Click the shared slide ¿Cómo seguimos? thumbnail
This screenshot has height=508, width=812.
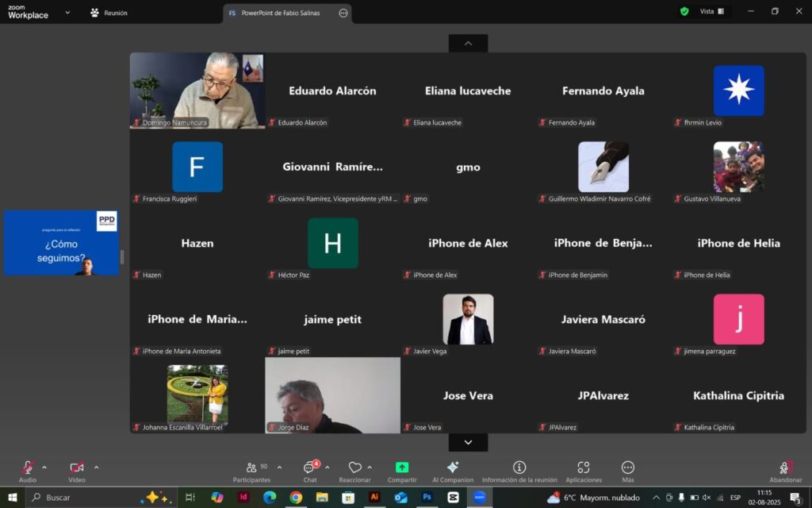pos(61,243)
